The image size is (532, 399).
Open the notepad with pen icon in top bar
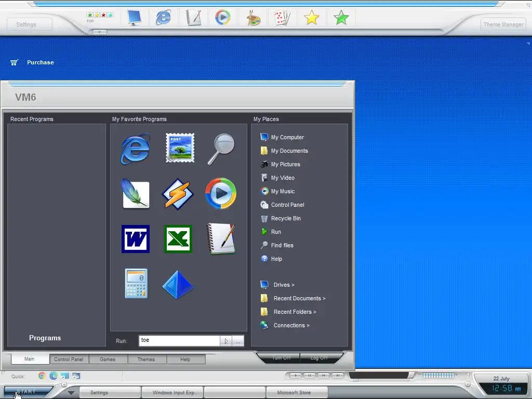(x=194, y=17)
